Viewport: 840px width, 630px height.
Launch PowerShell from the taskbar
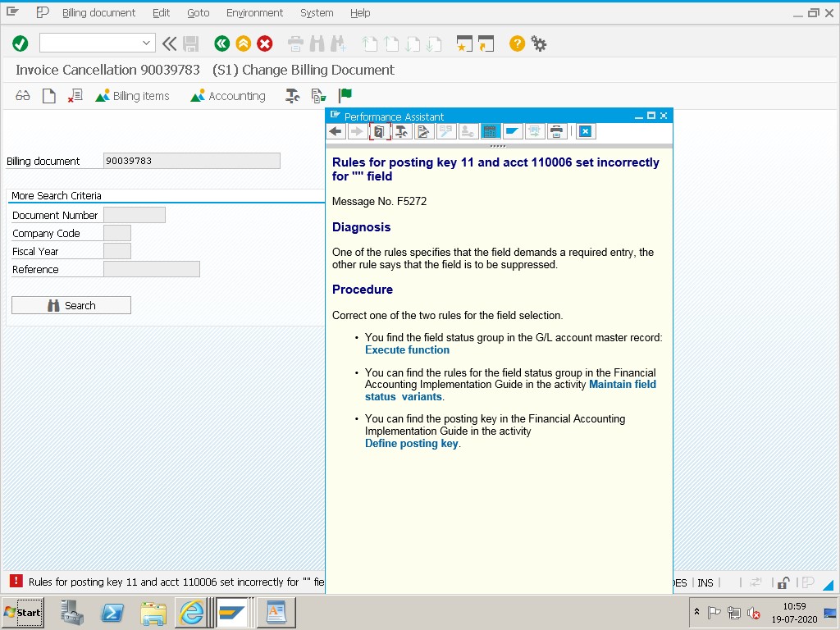pos(112,613)
